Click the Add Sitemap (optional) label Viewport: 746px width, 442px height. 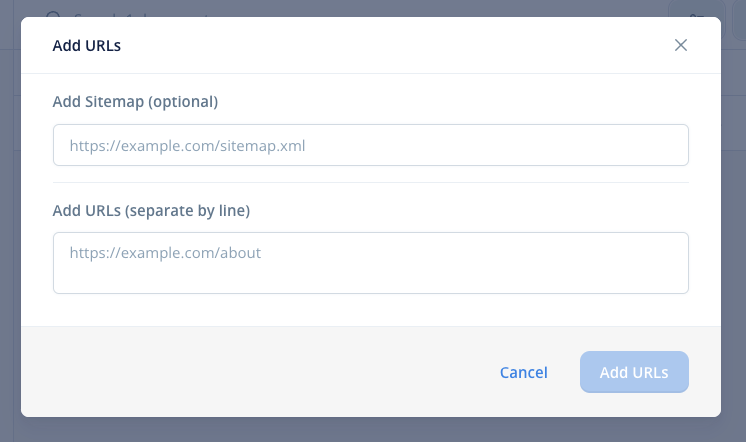point(135,102)
